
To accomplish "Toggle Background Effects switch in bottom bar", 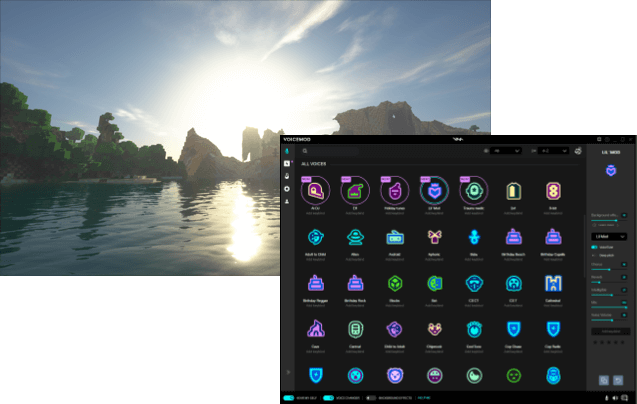I will click(371, 398).
